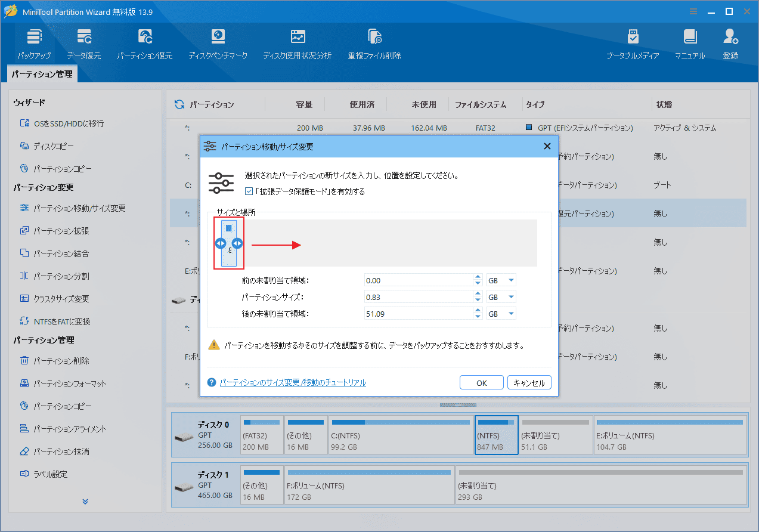The image size is (759, 532).
Task: Click the refresh icon beside パーティション header
Action: tap(179, 104)
